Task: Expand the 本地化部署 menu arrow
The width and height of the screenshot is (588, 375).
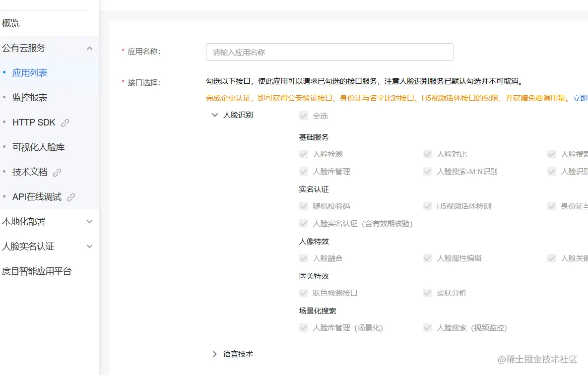Action: click(90, 222)
